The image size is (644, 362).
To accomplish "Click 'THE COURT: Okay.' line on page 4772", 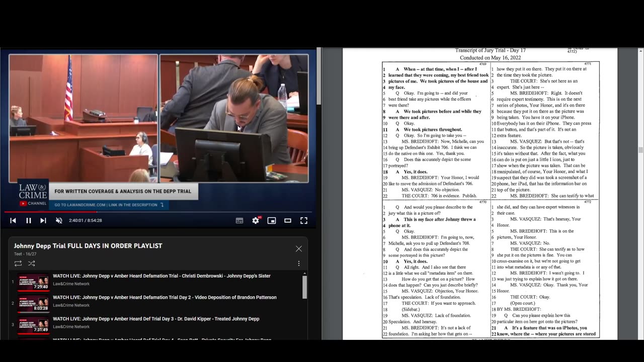I will 530,298.
